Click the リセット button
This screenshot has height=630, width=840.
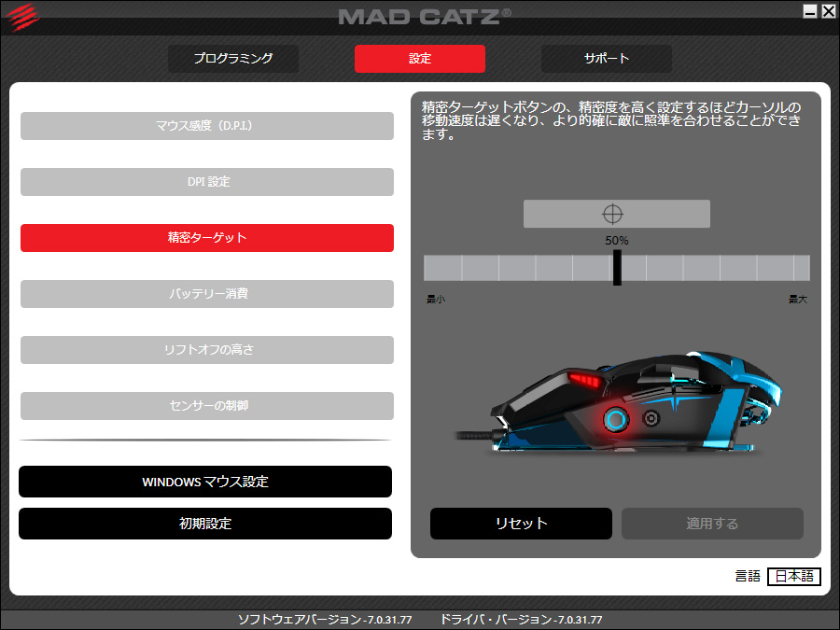521,524
